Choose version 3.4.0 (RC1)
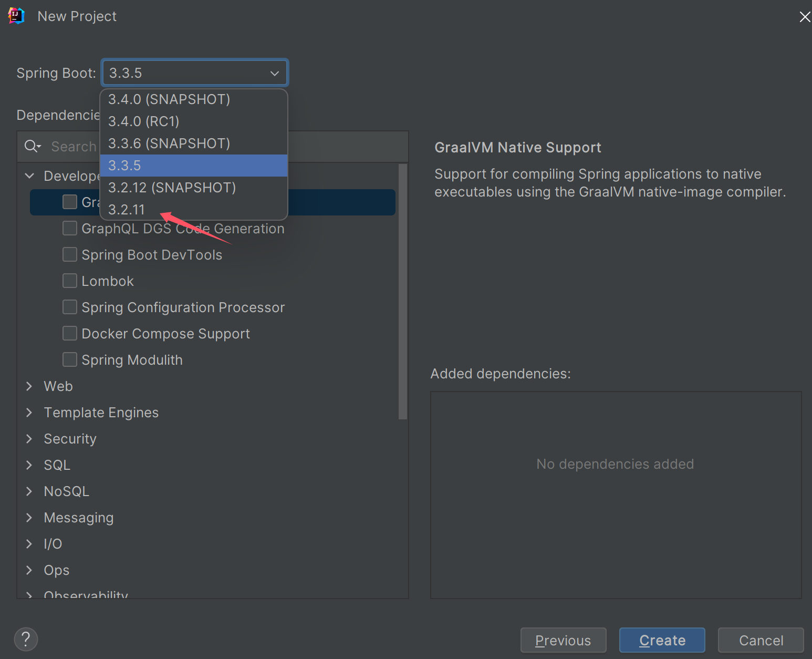This screenshot has width=812, height=659. 194,121
